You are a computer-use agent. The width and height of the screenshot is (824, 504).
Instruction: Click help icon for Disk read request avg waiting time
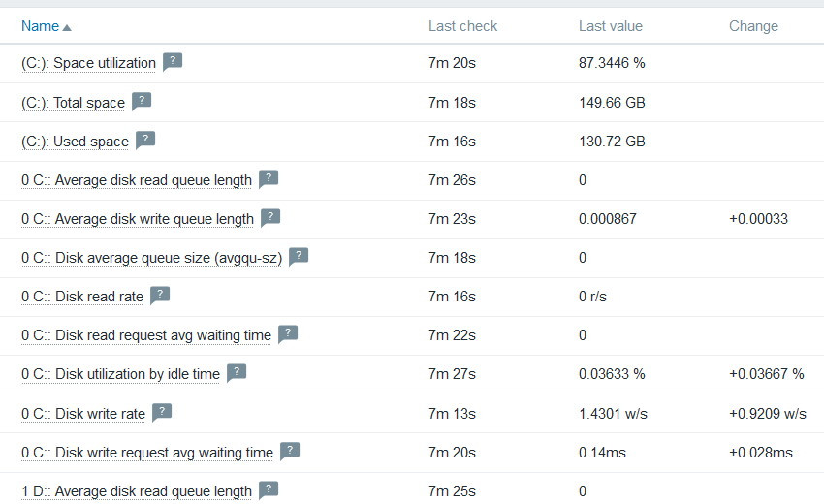(288, 333)
